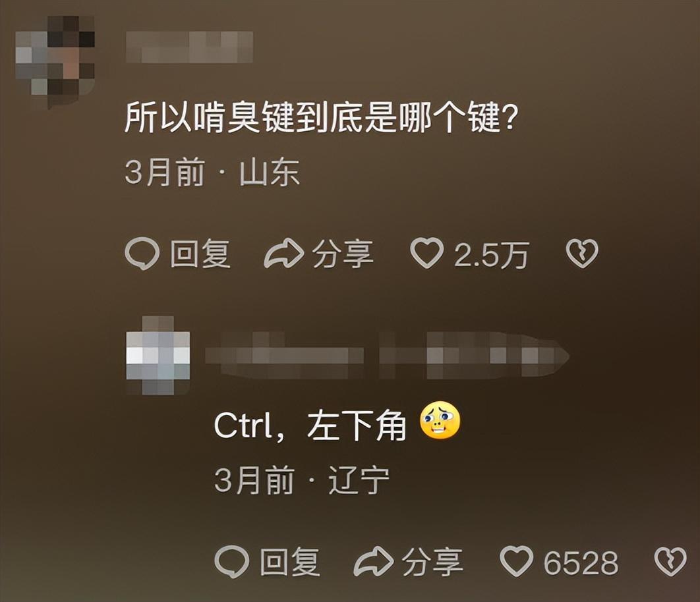This screenshot has height=602, width=700.
Task: Select the reply text Ctrl, 左下角
Action: tap(310, 425)
